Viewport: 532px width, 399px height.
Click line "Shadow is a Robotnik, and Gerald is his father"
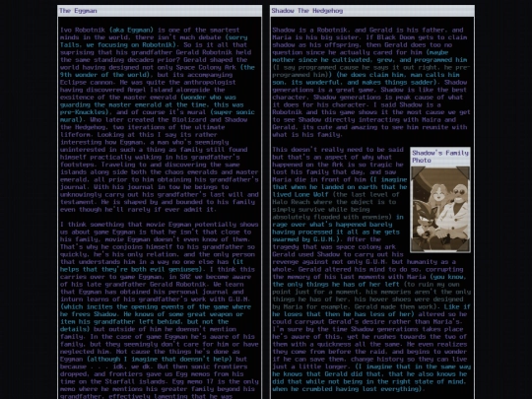(367, 30)
